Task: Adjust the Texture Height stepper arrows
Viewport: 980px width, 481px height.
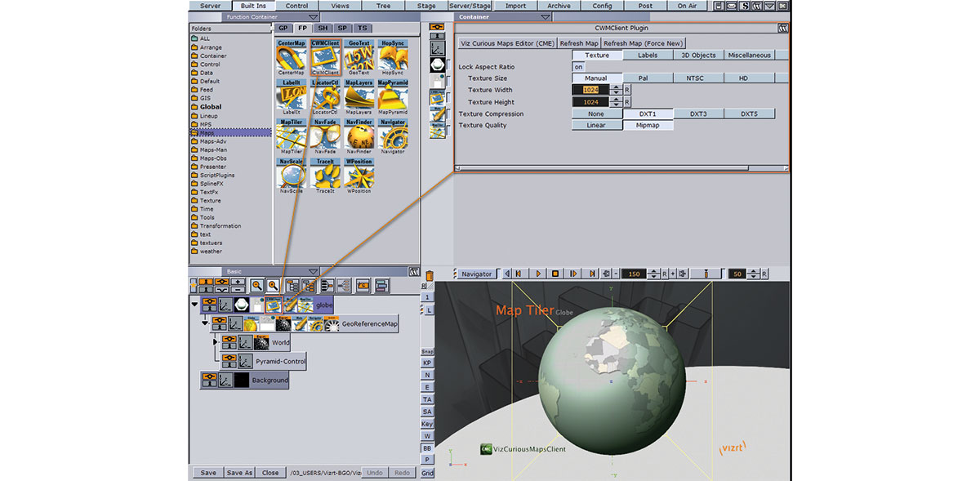Action: [616, 102]
